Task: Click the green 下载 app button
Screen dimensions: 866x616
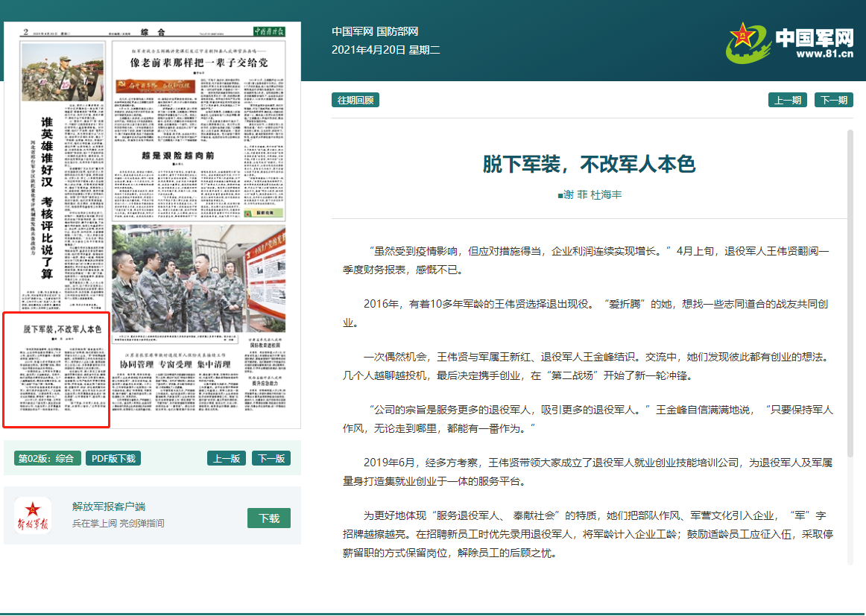Action: (x=269, y=518)
